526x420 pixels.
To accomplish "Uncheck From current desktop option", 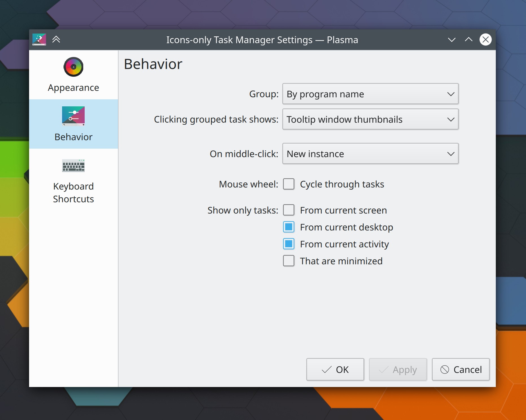I will (x=288, y=227).
